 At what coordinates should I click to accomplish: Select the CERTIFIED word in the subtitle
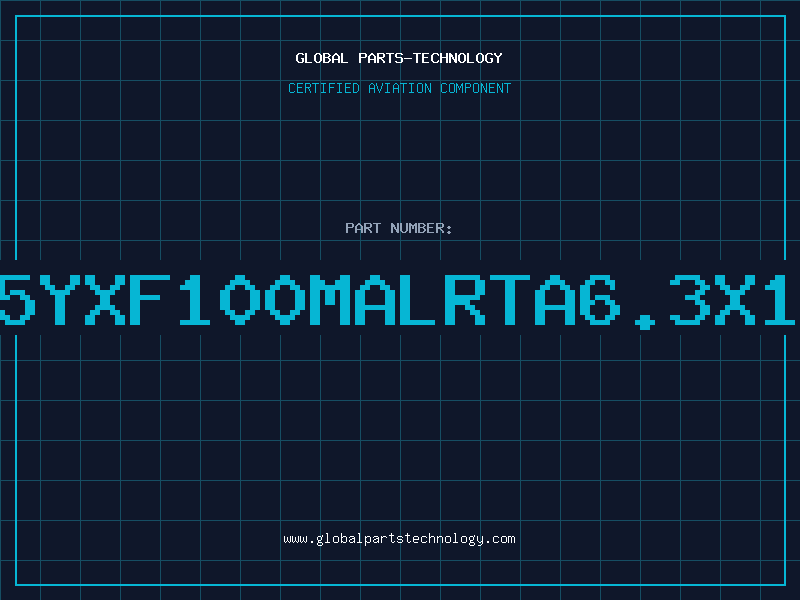pos(324,88)
